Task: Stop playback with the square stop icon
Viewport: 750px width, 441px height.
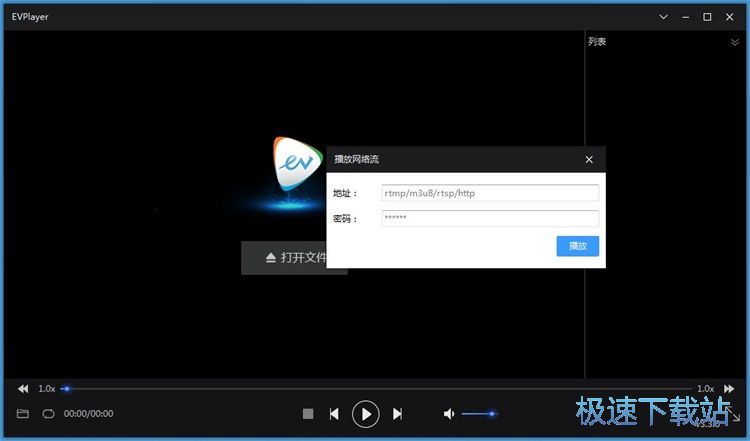Action: coord(308,414)
